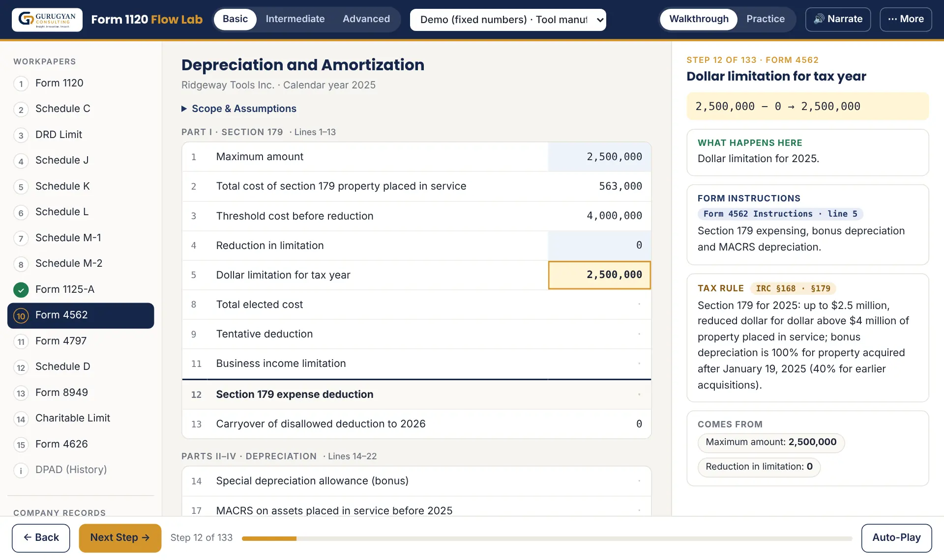The image size is (944, 560).
Task: Click the step progress bar
Action: [x=547, y=538]
